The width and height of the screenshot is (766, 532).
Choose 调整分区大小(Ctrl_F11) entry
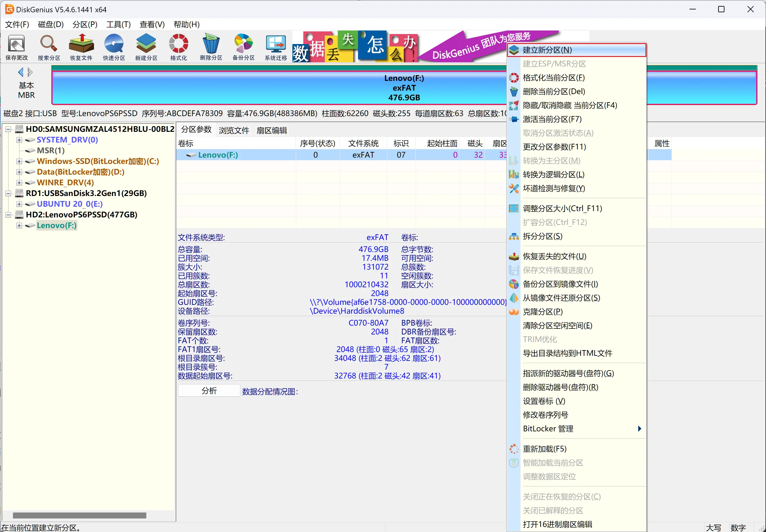click(576, 209)
